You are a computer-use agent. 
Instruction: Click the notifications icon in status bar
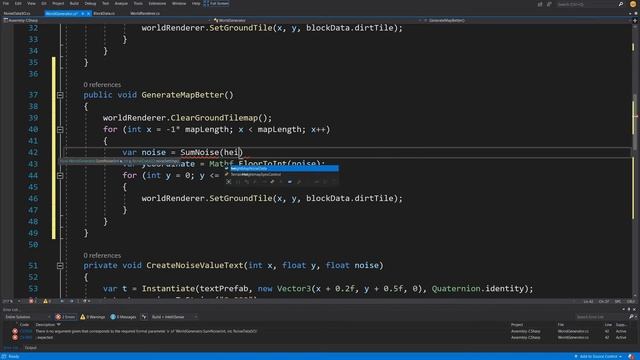coord(631,356)
